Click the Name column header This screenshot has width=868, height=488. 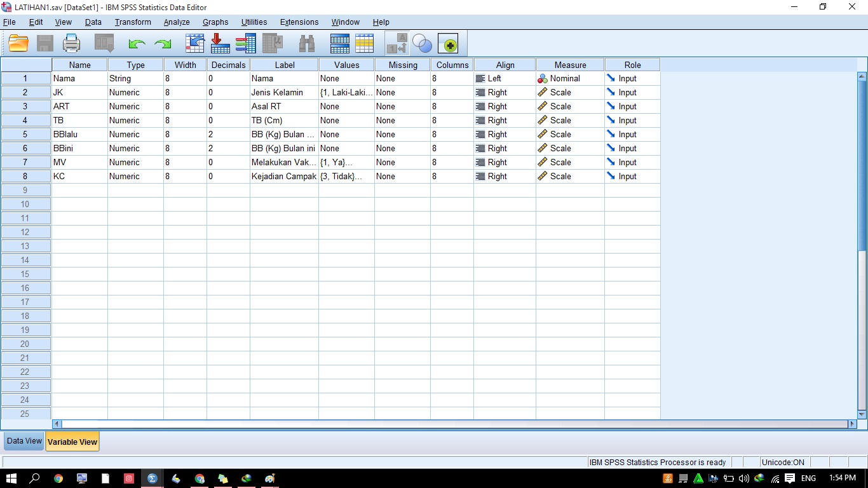[80, 65]
